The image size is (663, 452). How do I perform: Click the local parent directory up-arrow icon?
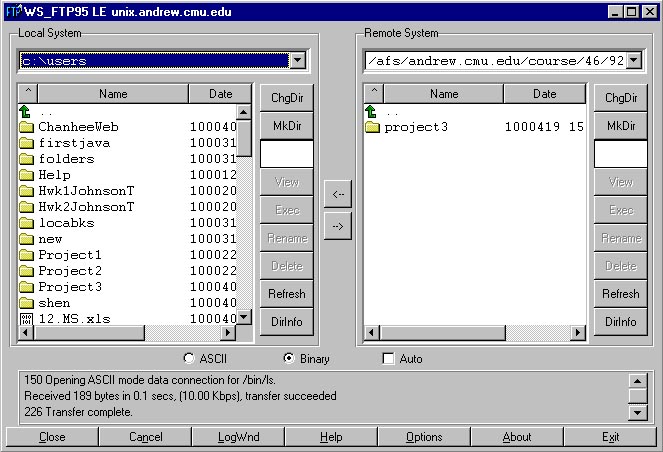[25, 112]
